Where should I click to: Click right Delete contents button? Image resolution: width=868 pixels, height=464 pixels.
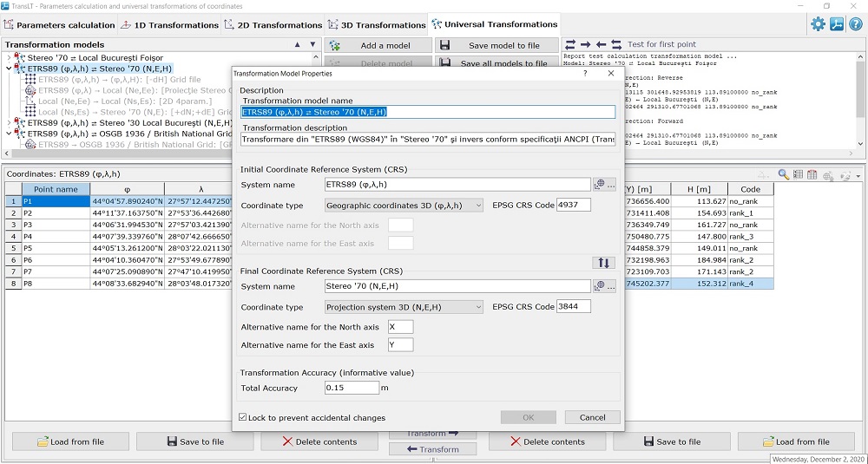pos(548,441)
